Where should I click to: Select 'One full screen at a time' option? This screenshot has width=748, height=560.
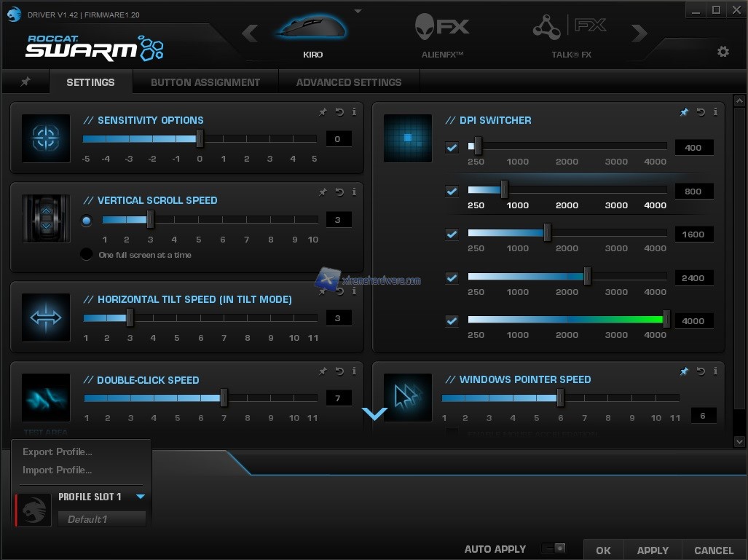pyautogui.click(x=87, y=255)
